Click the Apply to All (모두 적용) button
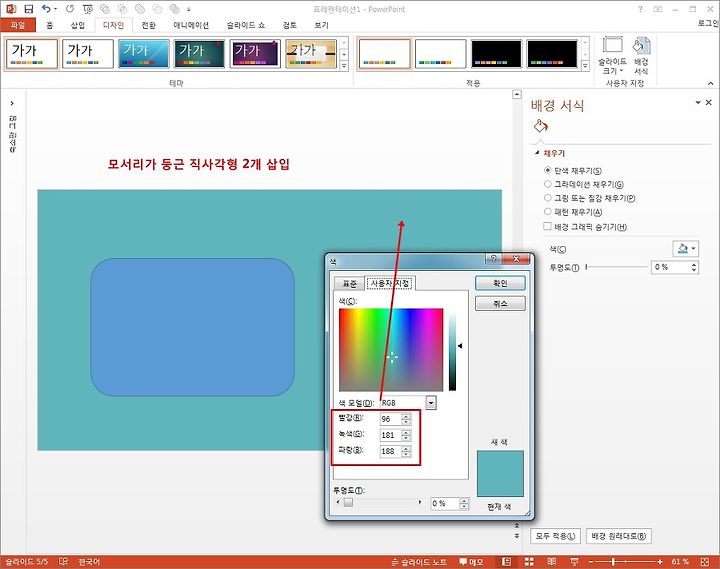 click(x=555, y=536)
